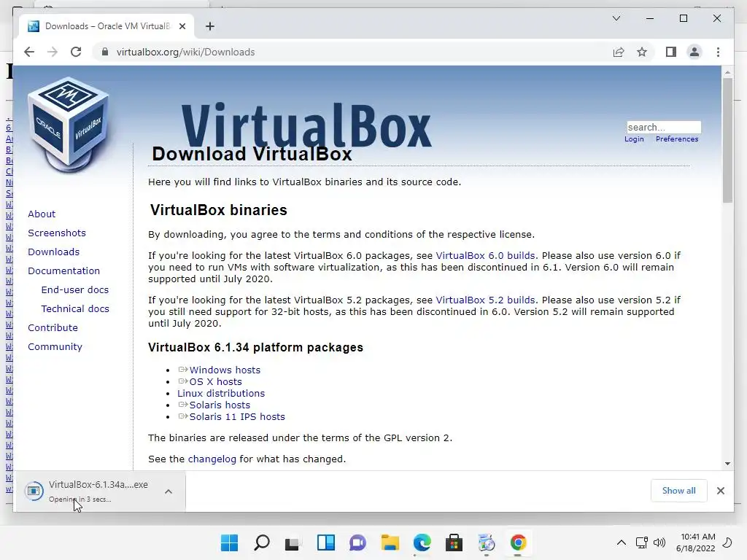View site information via the lock icon
The image size is (747, 560).
105,52
